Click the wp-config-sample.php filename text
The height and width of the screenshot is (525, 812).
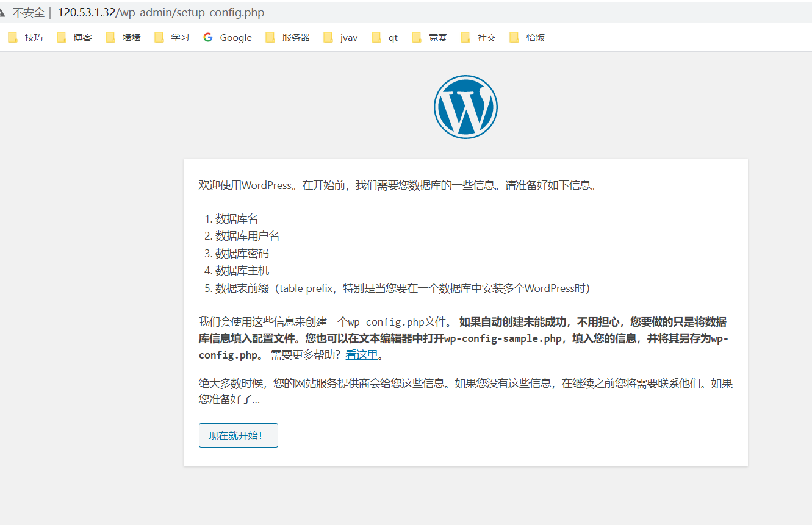point(503,338)
